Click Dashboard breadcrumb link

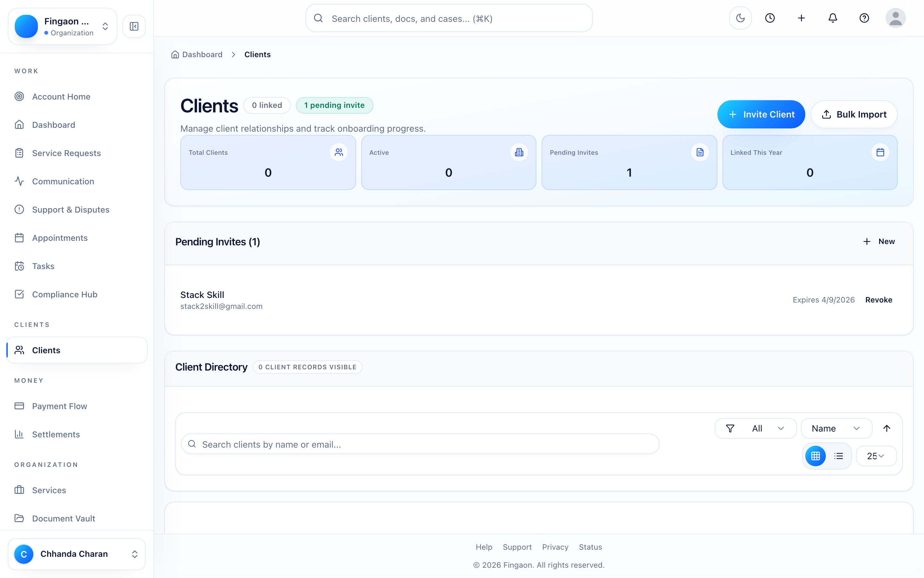pyautogui.click(x=202, y=54)
